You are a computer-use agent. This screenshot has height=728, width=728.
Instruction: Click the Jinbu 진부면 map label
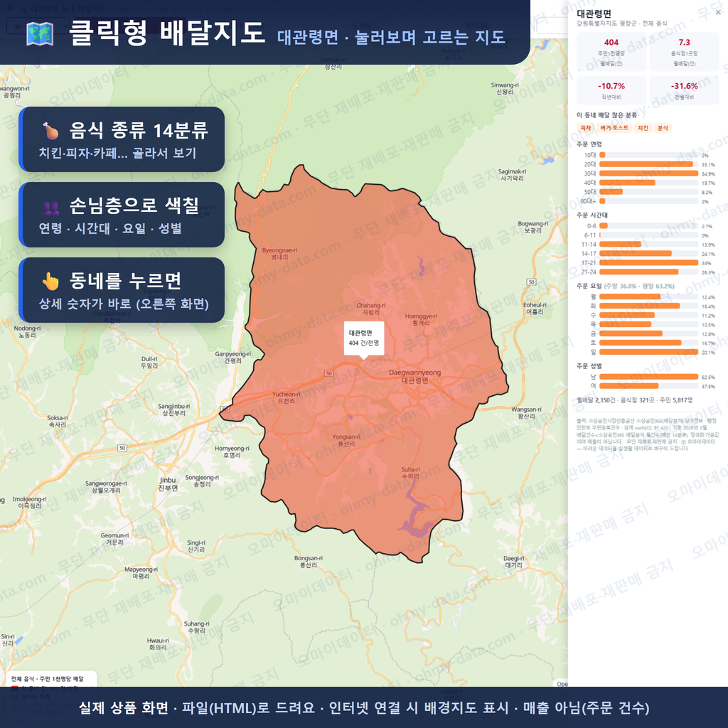click(x=168, y=483)
